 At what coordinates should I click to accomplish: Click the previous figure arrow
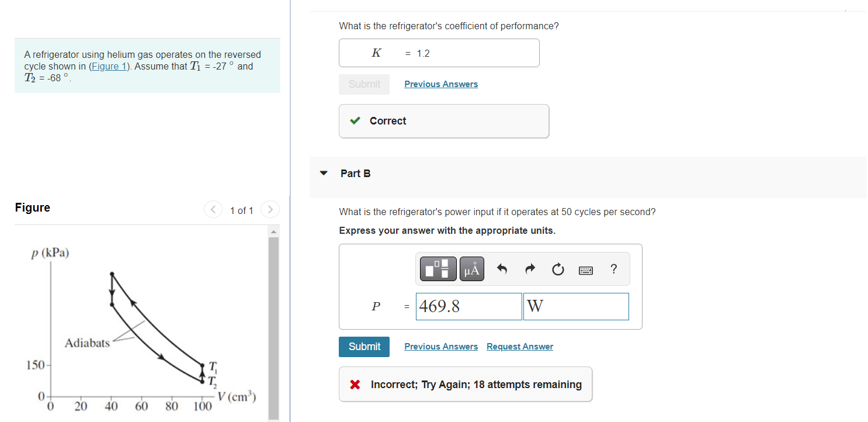213,209
